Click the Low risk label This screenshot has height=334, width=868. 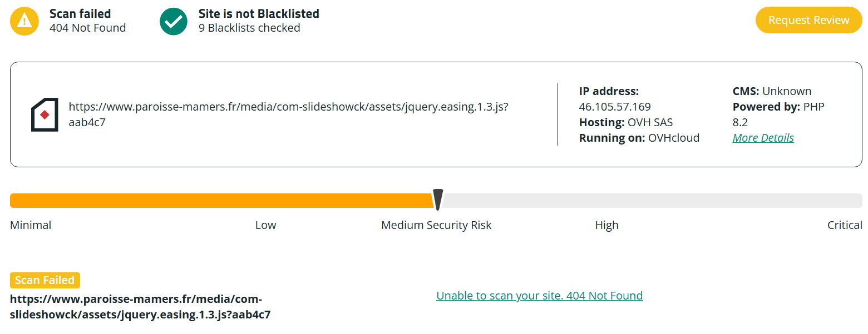click(x=265, y=225)
